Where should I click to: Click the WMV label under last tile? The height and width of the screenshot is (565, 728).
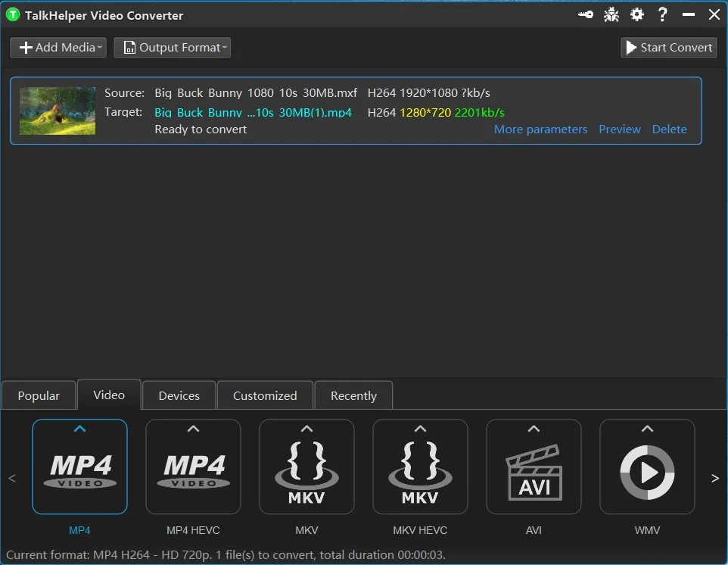tap(647, 530)
